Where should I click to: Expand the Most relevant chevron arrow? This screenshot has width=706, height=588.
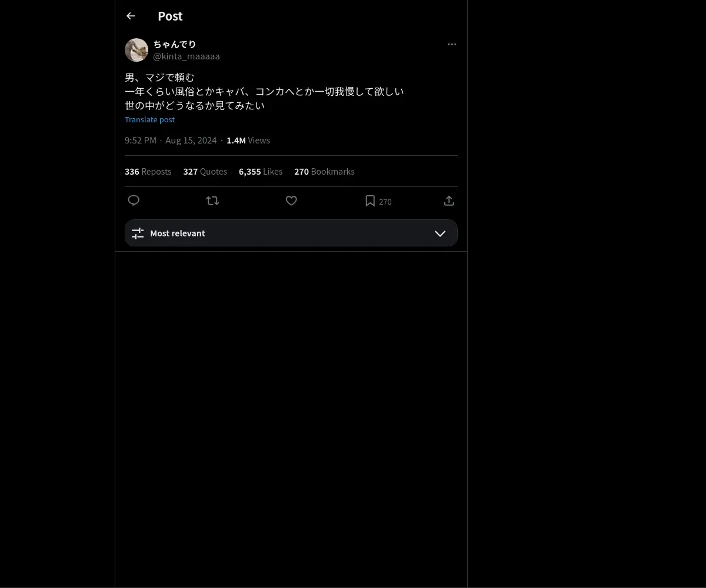pyautogui.click(x=440, y=233)
